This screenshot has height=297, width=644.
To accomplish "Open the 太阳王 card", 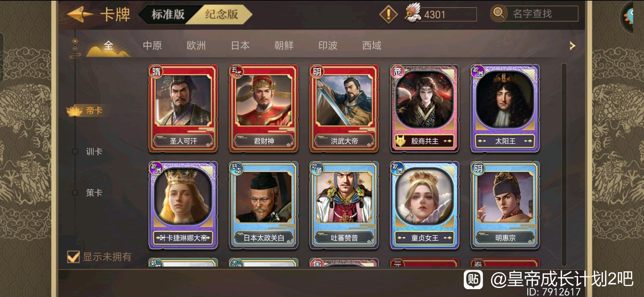I will pyautogui.click(x=505, y=108).
